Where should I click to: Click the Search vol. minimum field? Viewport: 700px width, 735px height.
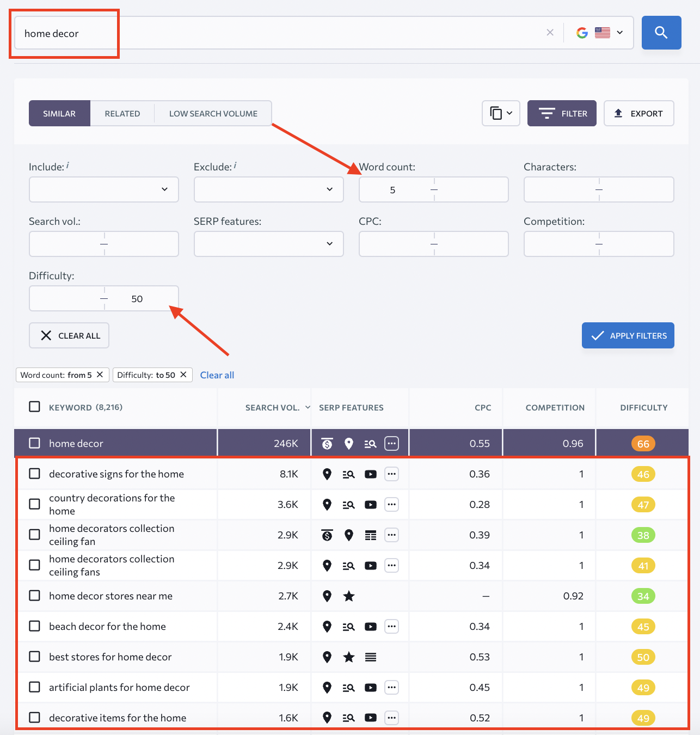click(x=66, y=244)
